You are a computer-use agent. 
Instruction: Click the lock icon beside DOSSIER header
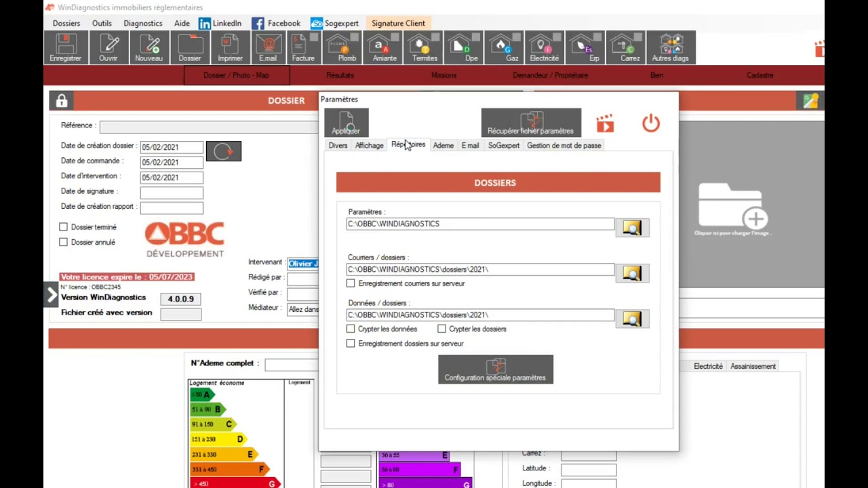[62, 101]
